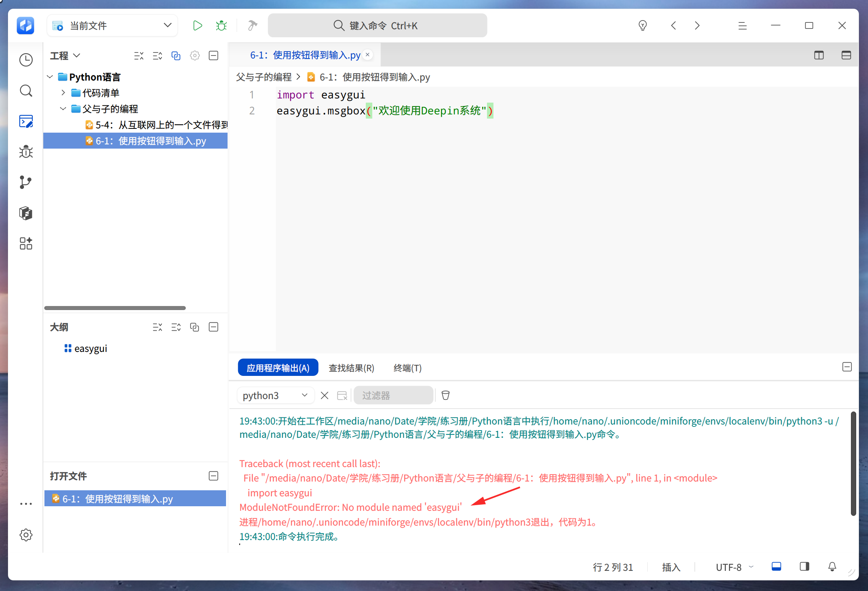Toggle the right side panel in status bar
This screenshot has width=868, height=591.
tap(804, 567)
